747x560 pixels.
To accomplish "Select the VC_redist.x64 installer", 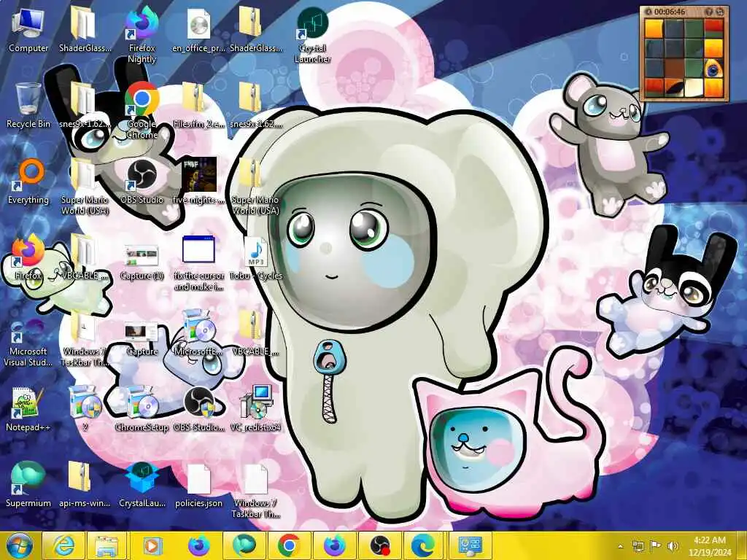I will coord(255,408).
